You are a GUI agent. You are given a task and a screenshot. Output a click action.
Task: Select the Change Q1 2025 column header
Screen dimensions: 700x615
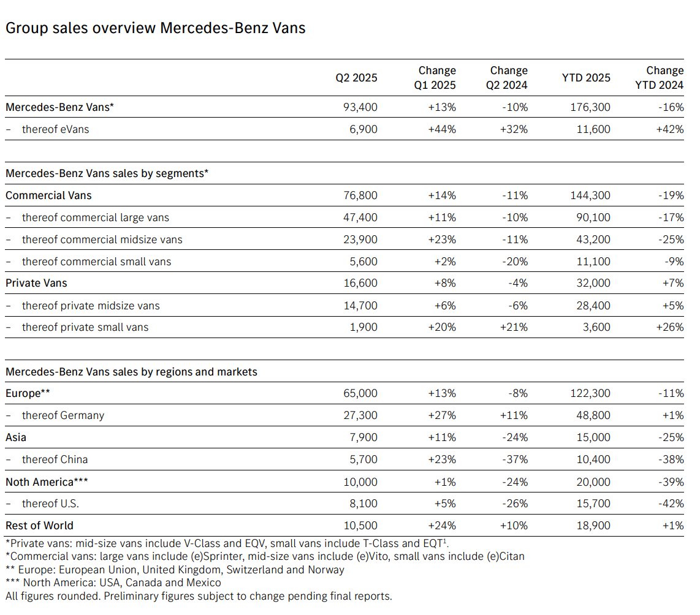click(435, 78)
